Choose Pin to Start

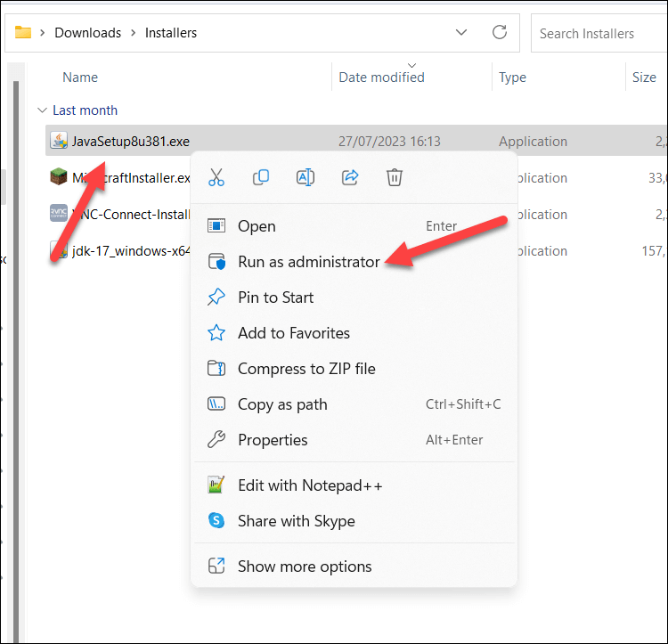[354, 298]
